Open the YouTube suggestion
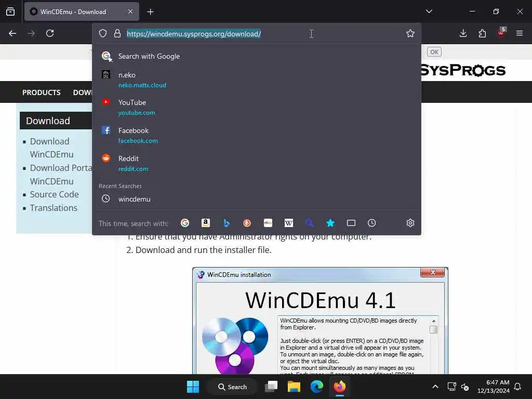Screen dimensions: 532x399 point(257,107)
